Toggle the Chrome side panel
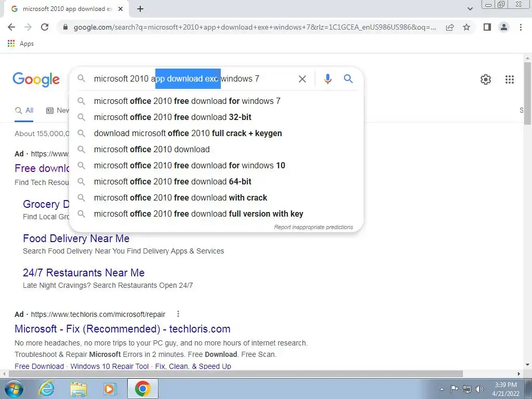This screenshot has width=532, height=399. (487, 27)
